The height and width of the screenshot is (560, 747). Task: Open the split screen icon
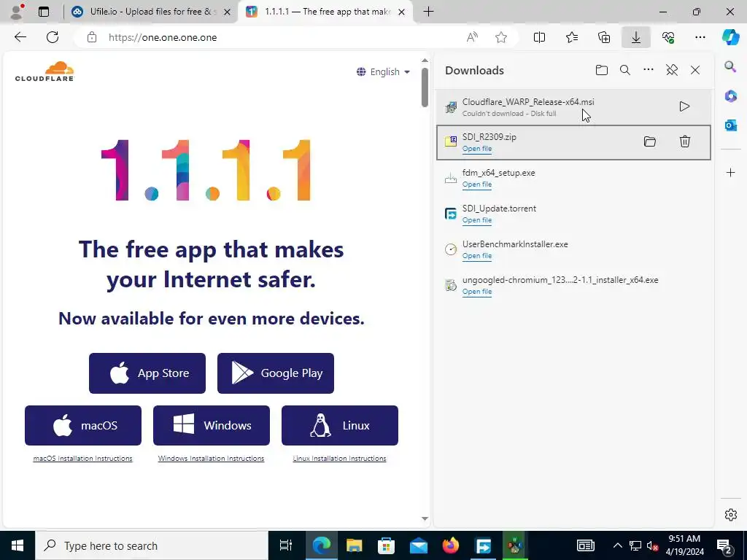tap(539, 37)
